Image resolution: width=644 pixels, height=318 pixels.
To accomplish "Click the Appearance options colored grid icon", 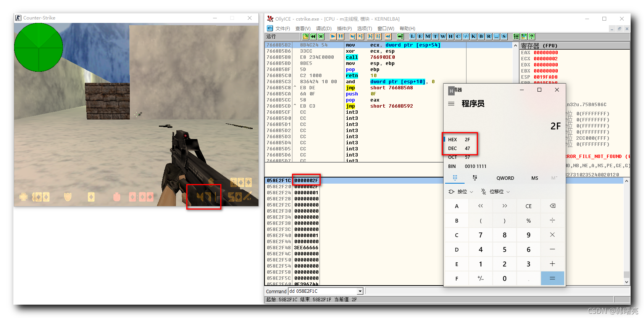I will [x=524, y=36].
